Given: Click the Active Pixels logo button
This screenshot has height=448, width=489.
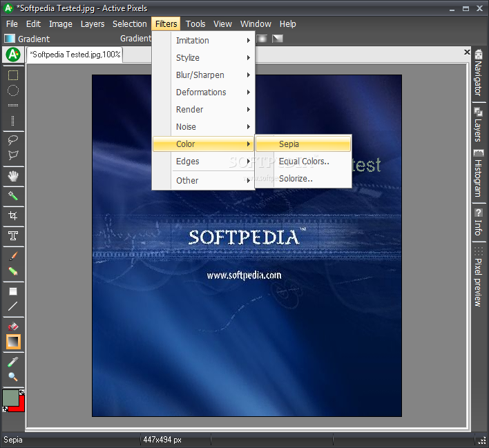Looking at the screenshot, I should (13, 55).
